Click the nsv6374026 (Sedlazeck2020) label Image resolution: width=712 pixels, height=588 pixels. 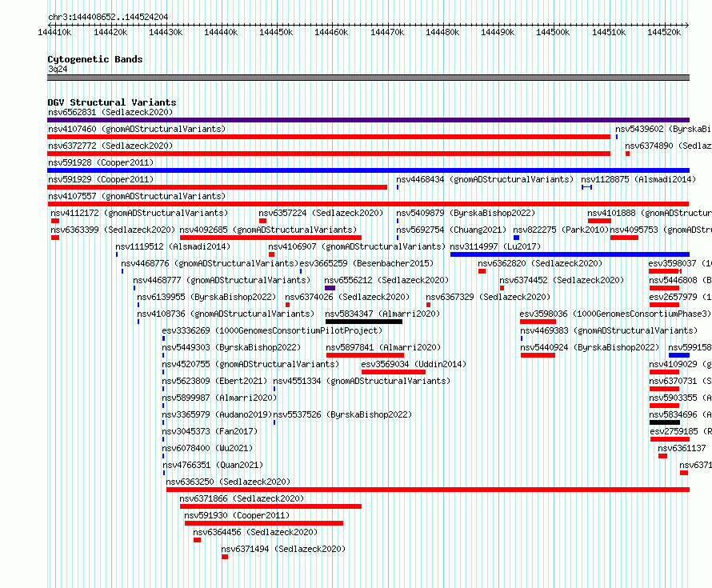(x=347, y=297)
